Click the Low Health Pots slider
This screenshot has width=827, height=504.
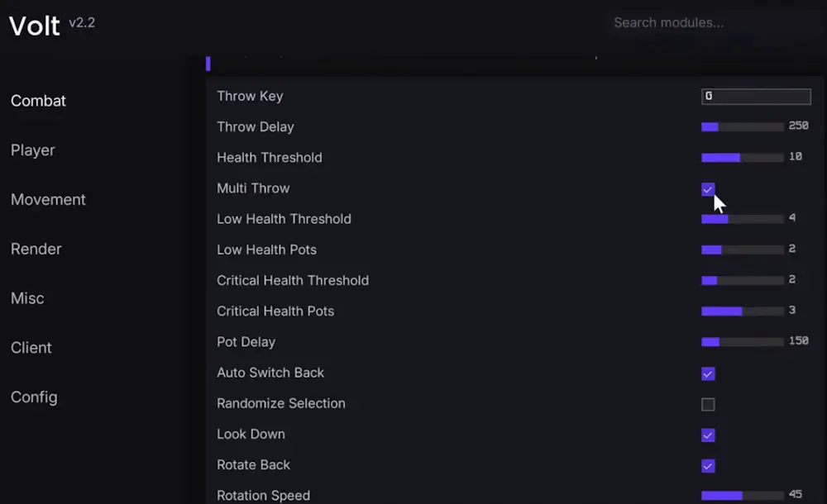(742, 250)
